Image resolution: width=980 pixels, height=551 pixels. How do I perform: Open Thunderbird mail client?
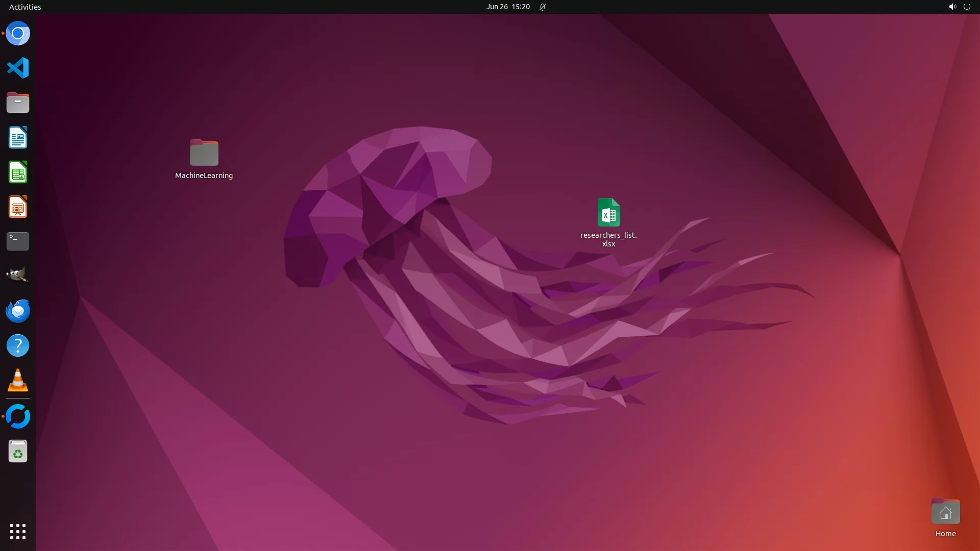18,311
